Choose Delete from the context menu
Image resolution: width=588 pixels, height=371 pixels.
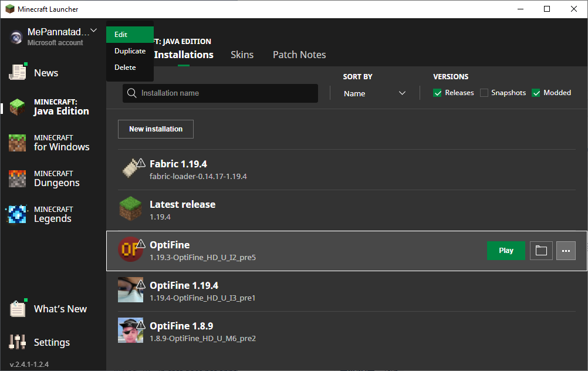pyautogui.click(x=130, y=68)
